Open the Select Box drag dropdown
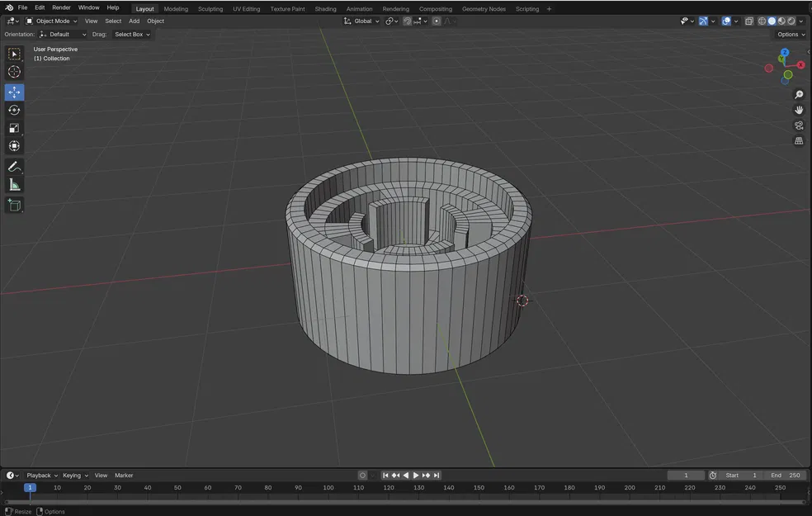The height and width of the screenshot is (516, 812). [132, 35]
